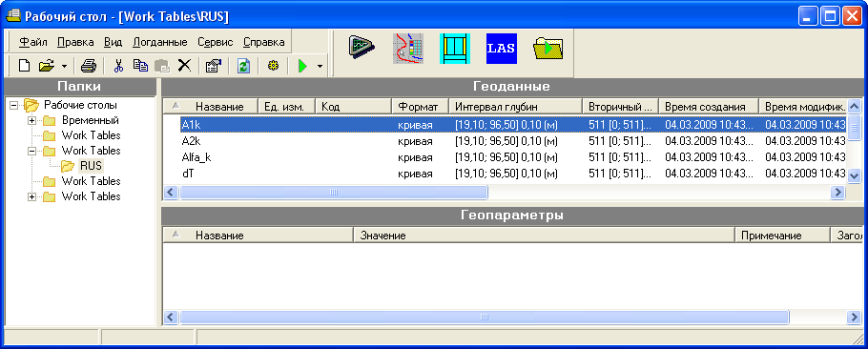Launch the 3D chart module icon

(362, 48)
